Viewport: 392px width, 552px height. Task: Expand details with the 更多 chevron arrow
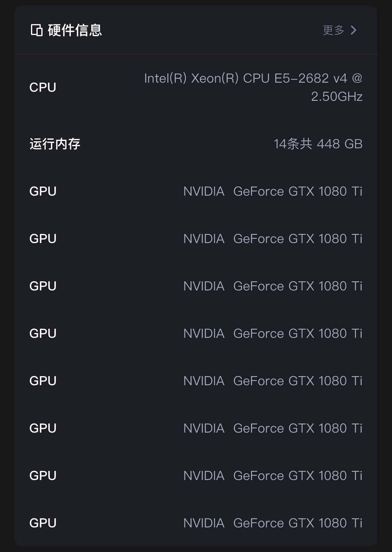pos(353,30)
